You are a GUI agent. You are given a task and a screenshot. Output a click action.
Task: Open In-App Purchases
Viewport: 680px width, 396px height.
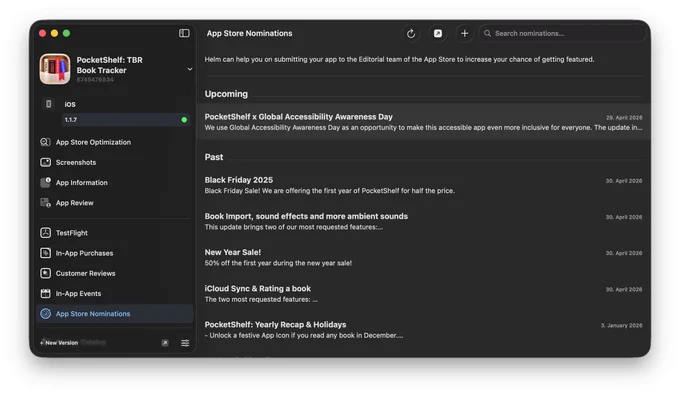[115, 253]
